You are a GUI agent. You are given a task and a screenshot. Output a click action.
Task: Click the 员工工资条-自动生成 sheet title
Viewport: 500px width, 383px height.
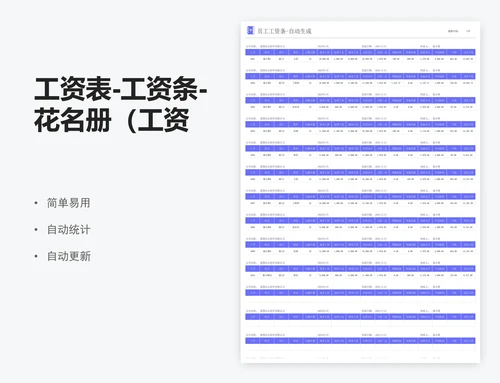coord(284,31)
